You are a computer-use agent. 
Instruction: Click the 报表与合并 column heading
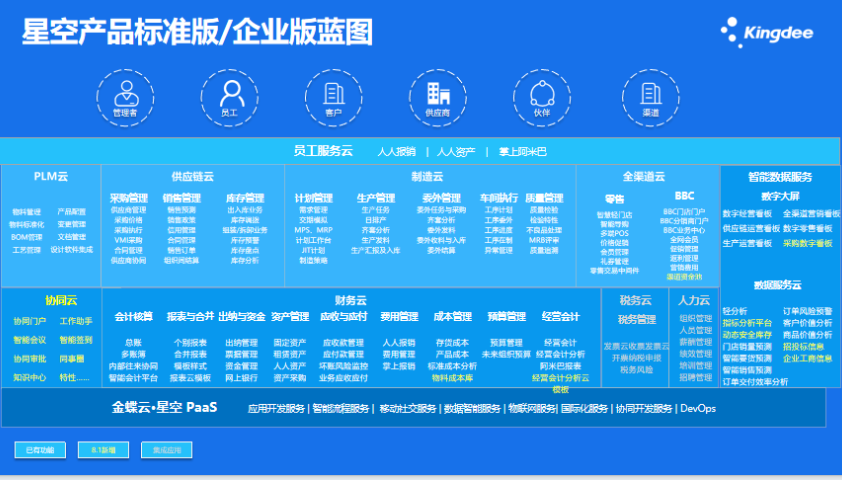(x=190, y=316)
